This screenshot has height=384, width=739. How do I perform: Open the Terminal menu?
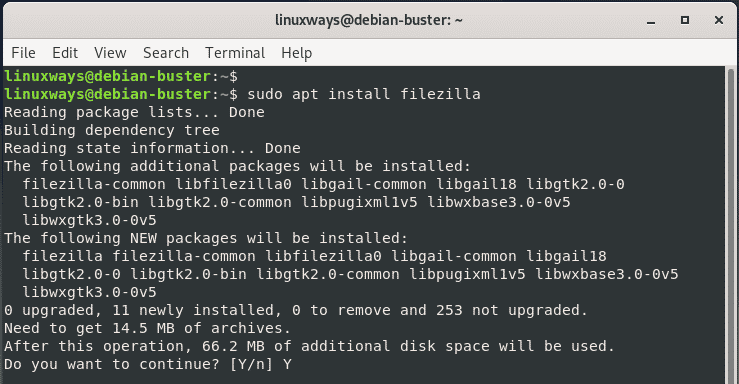pyautogui.click(x=235, y=53)
